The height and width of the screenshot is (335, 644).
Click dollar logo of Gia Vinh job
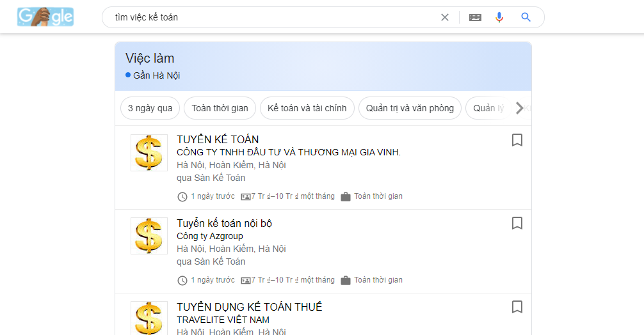149,153
